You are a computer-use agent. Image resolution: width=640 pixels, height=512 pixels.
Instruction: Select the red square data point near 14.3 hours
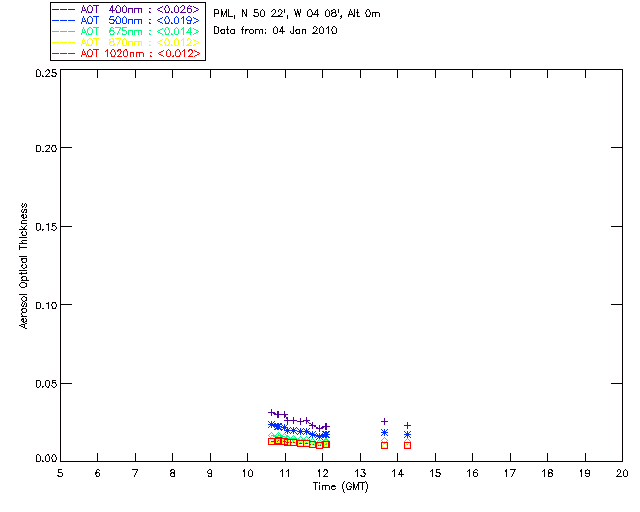pos(407,445)
